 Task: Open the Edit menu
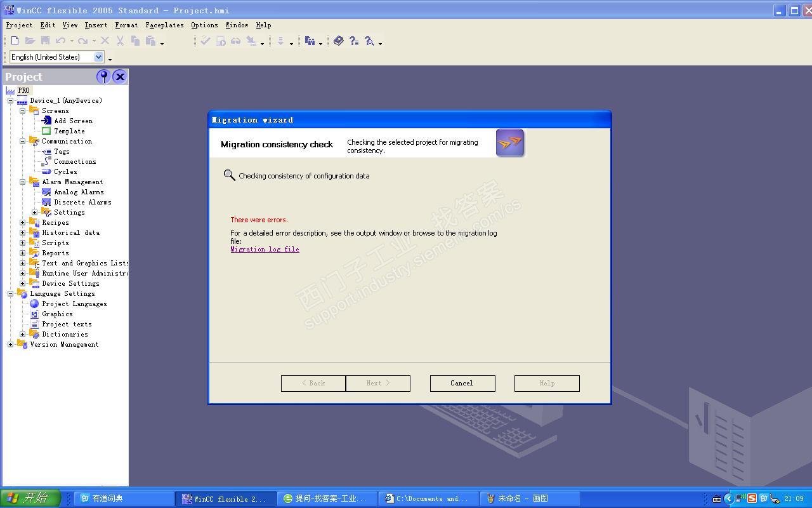click(x=48, y=25)
